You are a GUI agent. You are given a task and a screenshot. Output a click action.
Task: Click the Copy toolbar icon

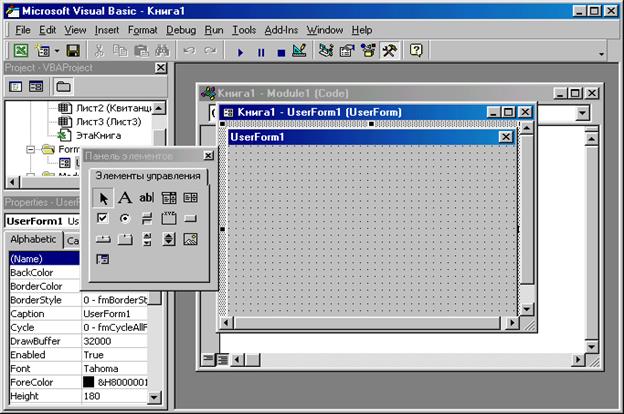pos(120,51)
